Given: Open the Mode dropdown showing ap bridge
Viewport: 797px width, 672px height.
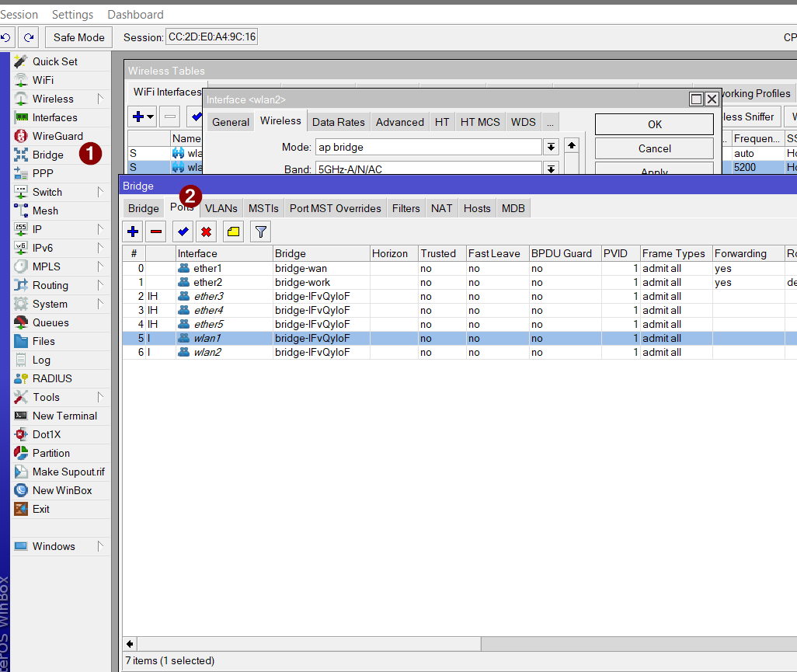Looking at the screenshot, I should click(551, 147).
